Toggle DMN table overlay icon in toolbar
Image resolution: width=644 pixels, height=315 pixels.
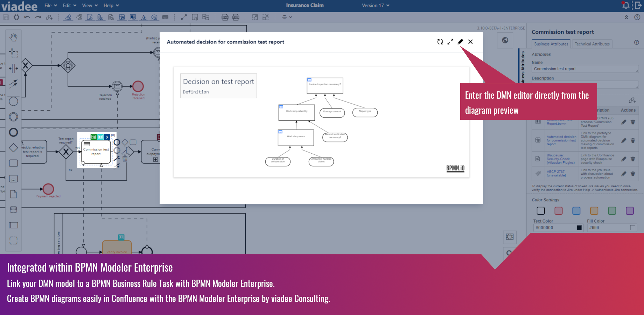pos(122,17)
